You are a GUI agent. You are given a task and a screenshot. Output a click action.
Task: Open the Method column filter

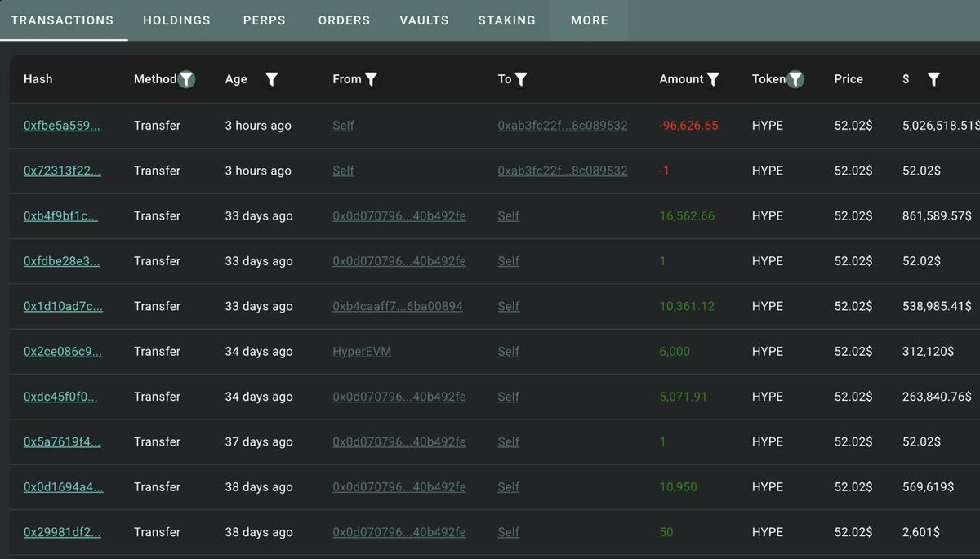click(186, 79)
